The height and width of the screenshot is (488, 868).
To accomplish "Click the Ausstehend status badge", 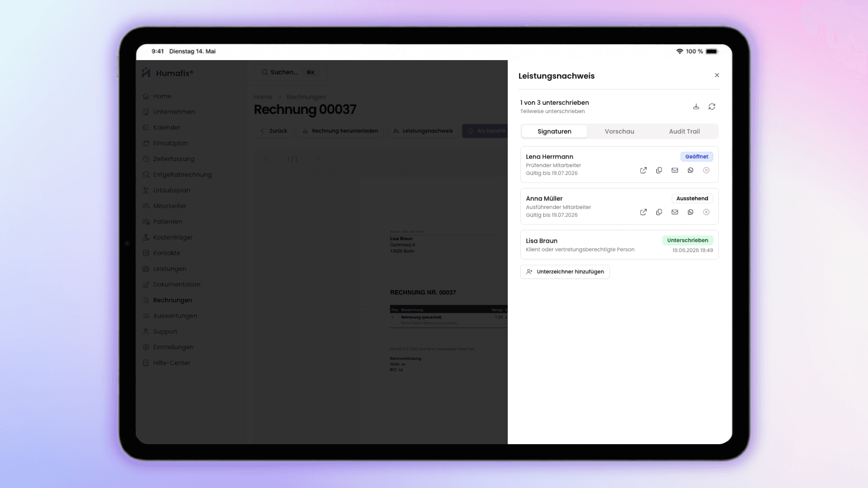I will [692, 198].
